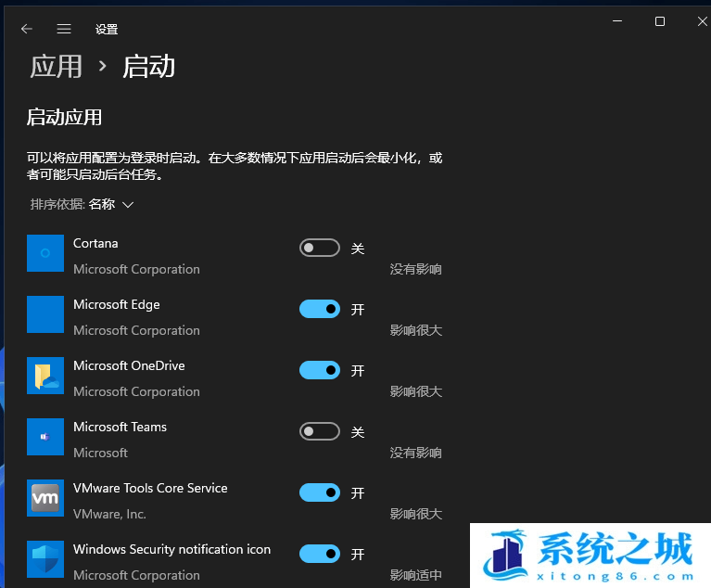The image size is (711, 588).
Task: Select the Microsoft Edge app name
Action: pyautogui.click(x=117, y=304)
